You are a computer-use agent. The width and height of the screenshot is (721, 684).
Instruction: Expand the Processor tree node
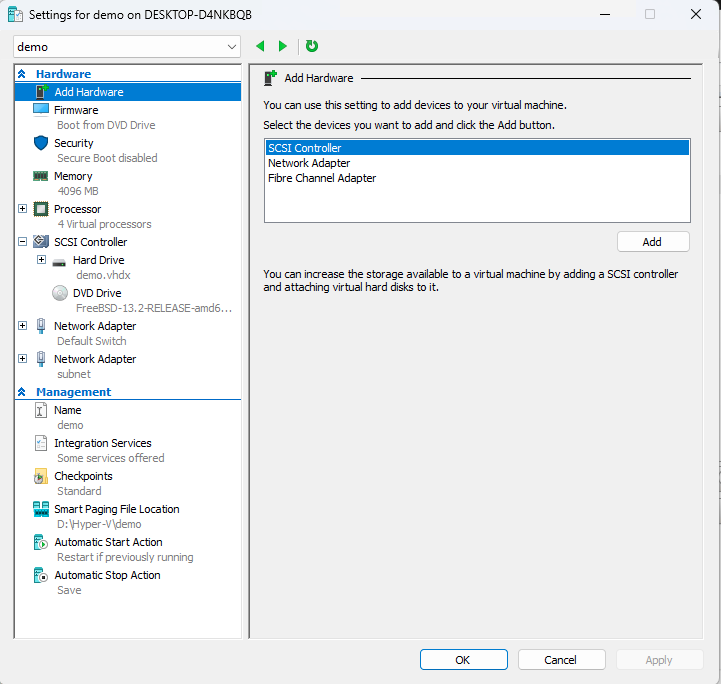[x=22, y=209]
